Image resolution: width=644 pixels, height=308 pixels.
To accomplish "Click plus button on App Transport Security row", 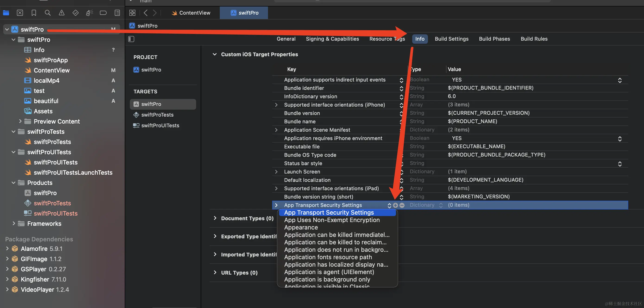I will [x=395, y=205].
